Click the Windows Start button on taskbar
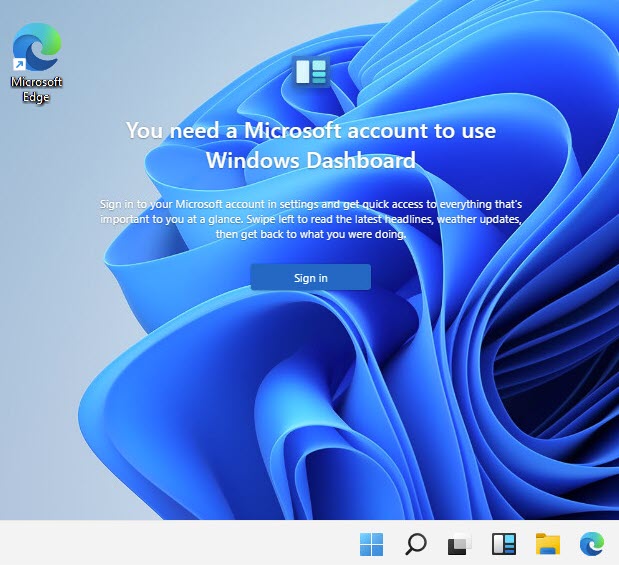Image resolution: width=619 pixels, height=565 pixels. [x=371, y=544]
